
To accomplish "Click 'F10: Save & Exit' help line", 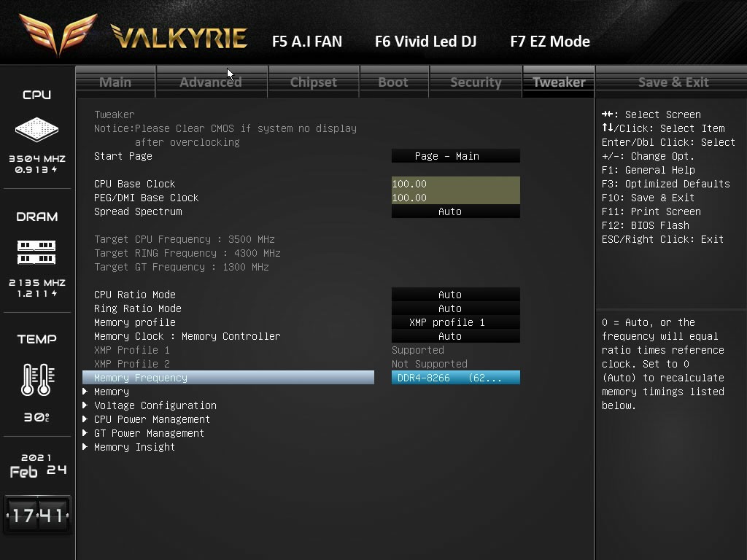I will click(648, 198).
